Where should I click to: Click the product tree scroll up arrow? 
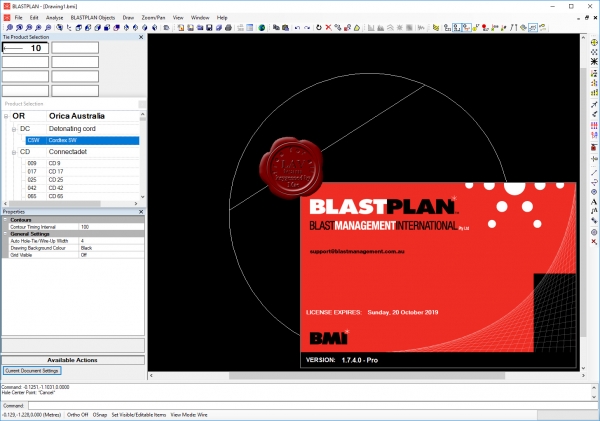(142, 114)
